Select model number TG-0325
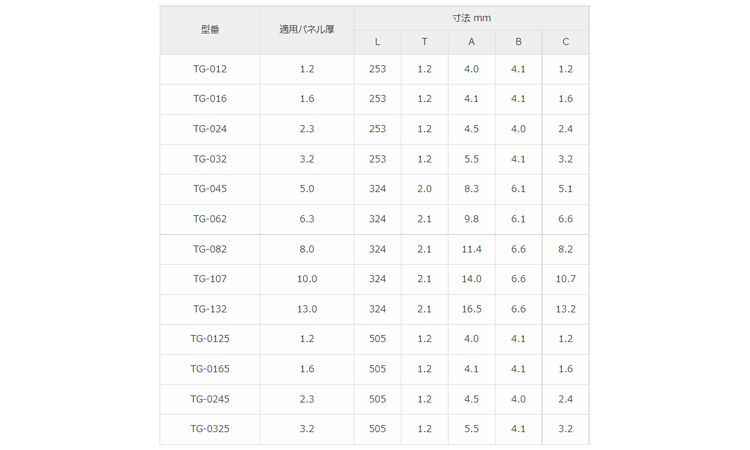Image resolution: width=750 pixels, height=450 pixels. (x=210, y=428)
